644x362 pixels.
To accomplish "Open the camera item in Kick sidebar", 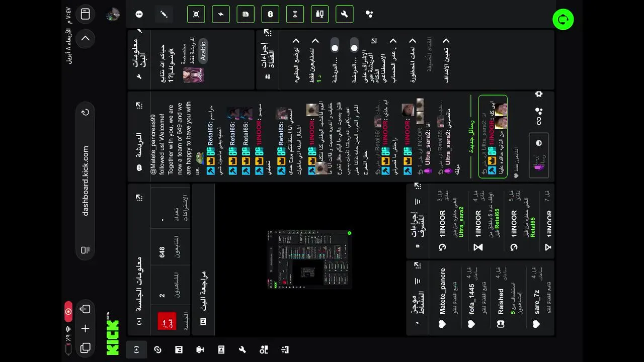I will point(200,350).
